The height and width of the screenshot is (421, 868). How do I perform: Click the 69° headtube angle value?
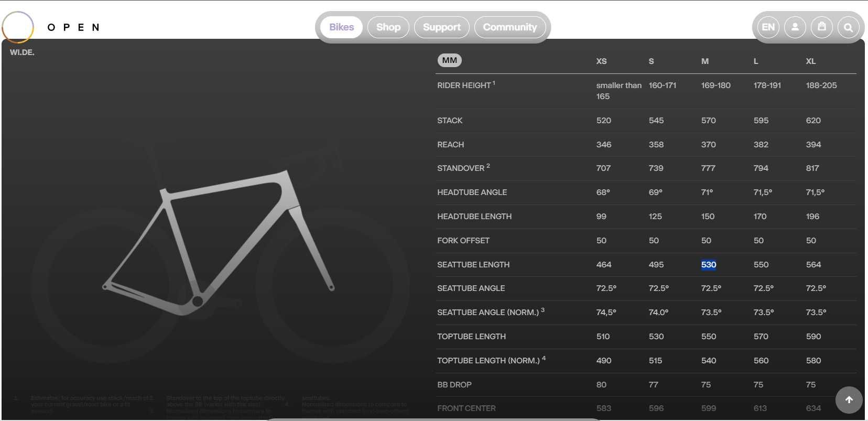point(656,192)
